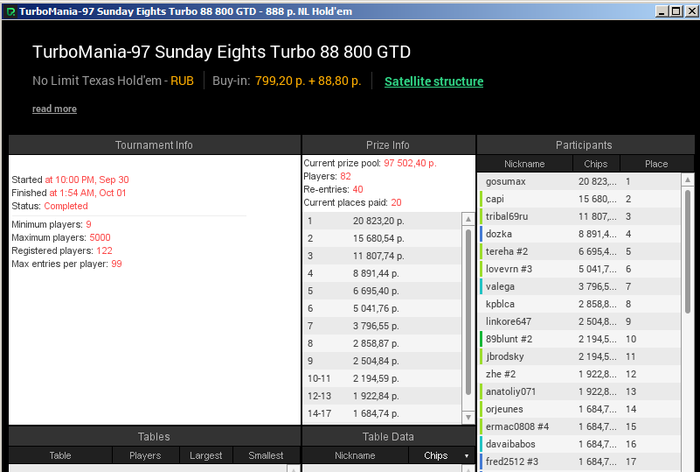Click the Nickname header in Table Data
Screen dimensions: 700x472
[x=355, y=455]
